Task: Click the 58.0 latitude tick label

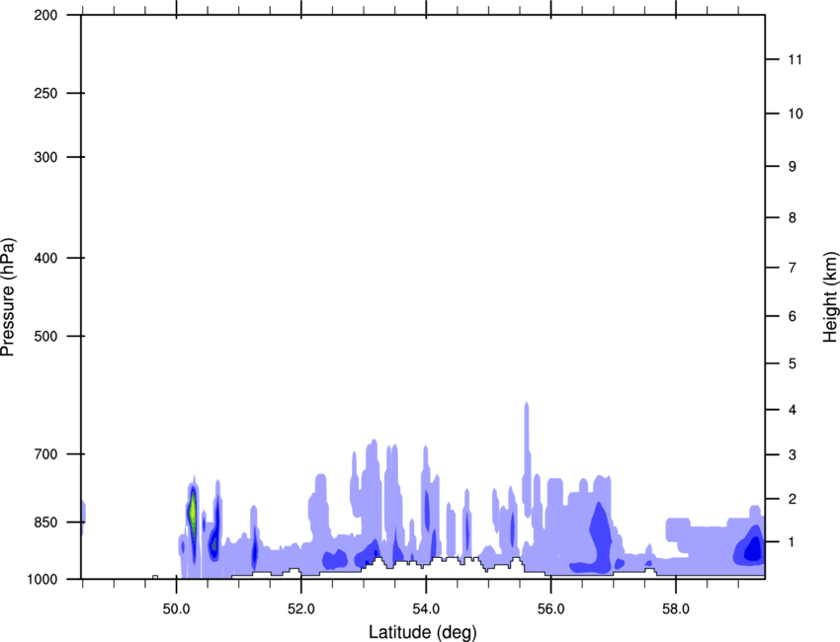Action: pos(676,609)
